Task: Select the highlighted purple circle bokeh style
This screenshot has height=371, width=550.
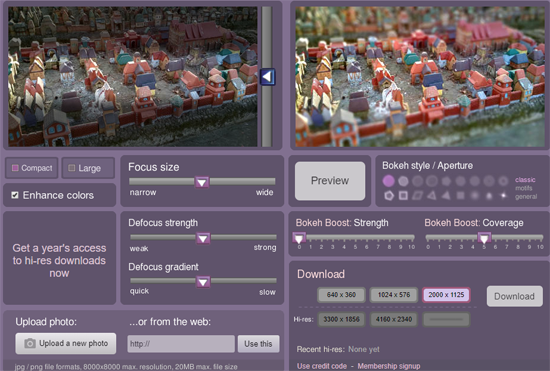Action: 388,181
